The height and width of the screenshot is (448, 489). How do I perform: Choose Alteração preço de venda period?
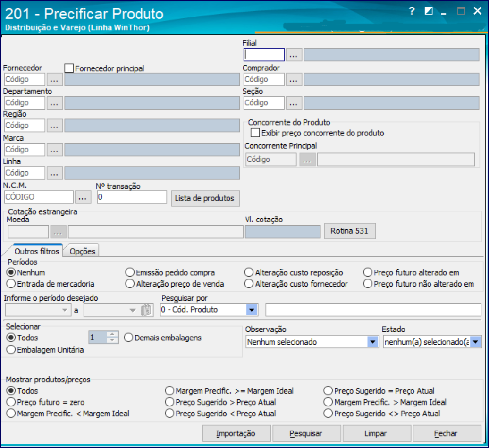130,284
